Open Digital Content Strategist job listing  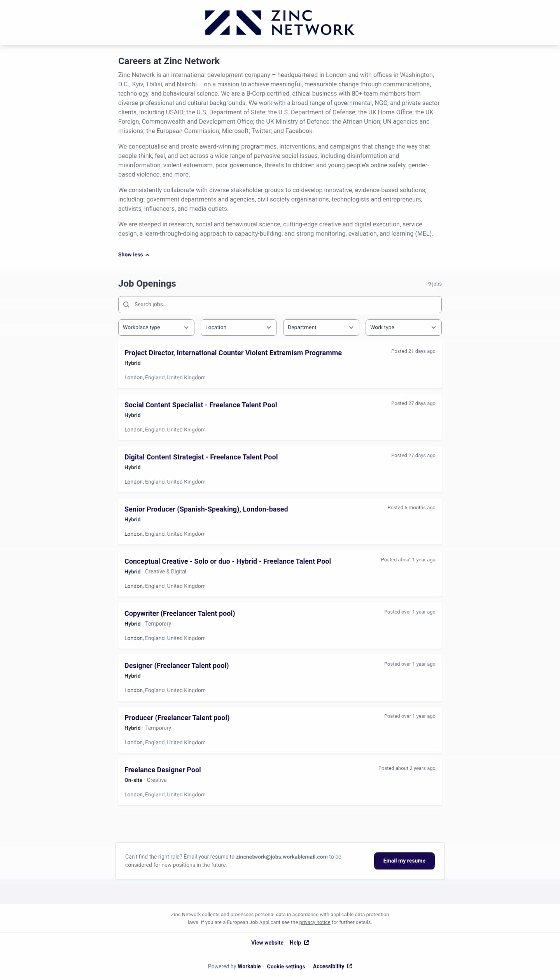coord(201,457)
